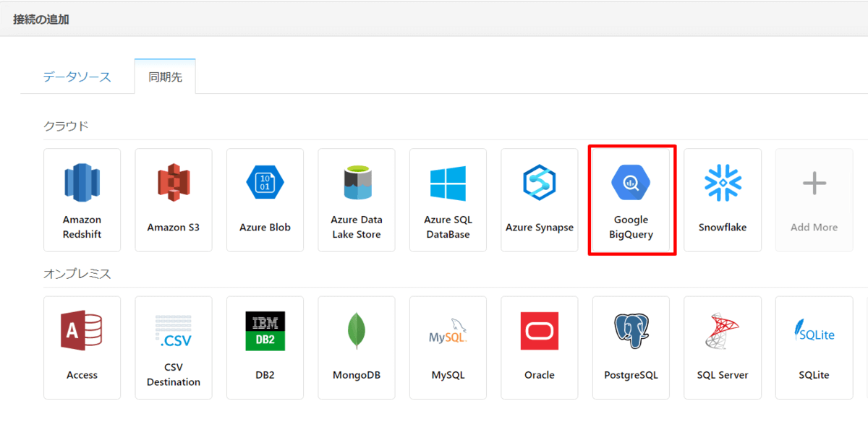Image resolution: width=868 pixels, height=427 pixels.
Task: Pick the Access database icon
Action: click(82, 332)
